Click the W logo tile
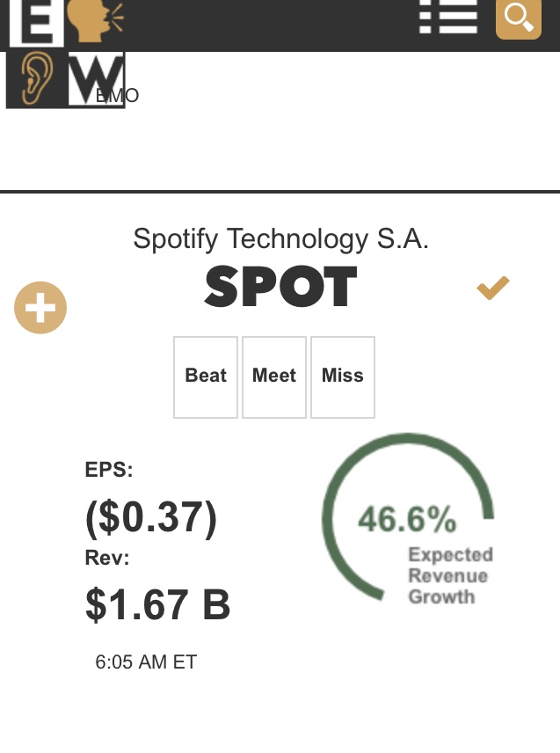 pyautogui.click(x=95, y=80)
